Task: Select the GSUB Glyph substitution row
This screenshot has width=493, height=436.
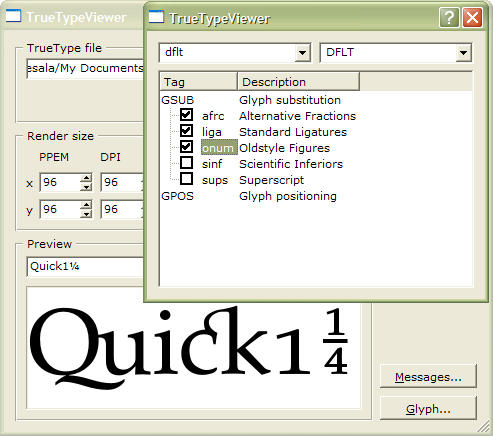Action: [251, 100]
